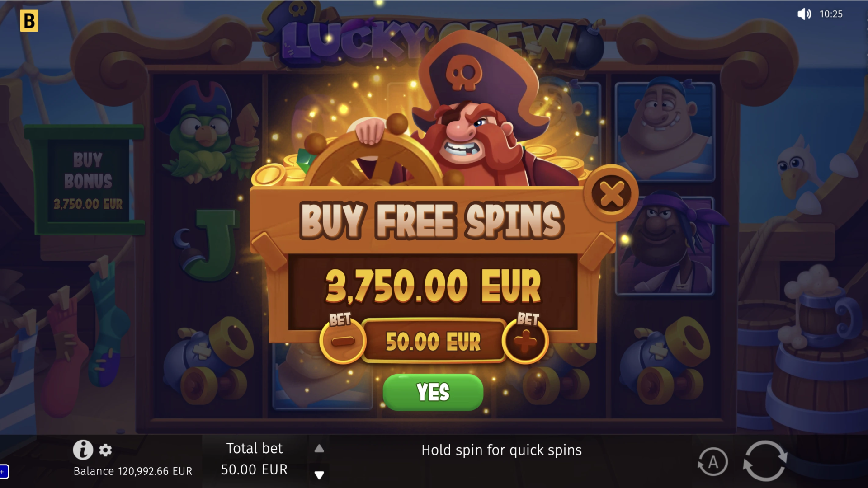Increase bet with the plus button
This screenshot has width=868, height=488.
pyautogui.click(x=525, y=341)
